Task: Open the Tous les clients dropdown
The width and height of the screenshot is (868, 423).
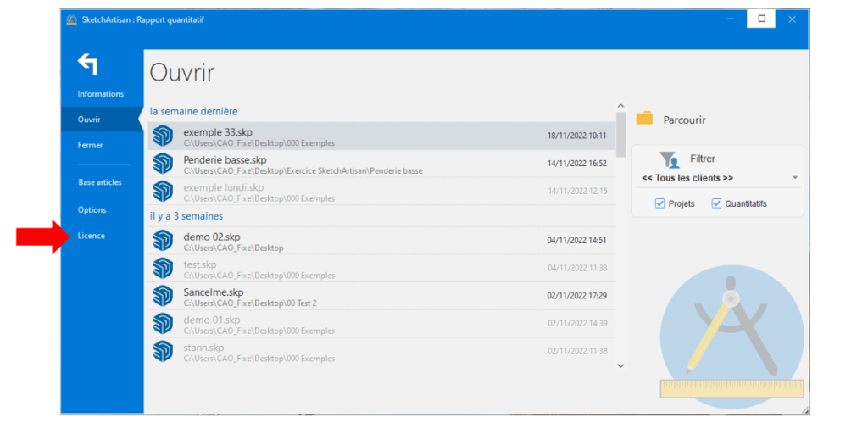Action: point(720,178)
